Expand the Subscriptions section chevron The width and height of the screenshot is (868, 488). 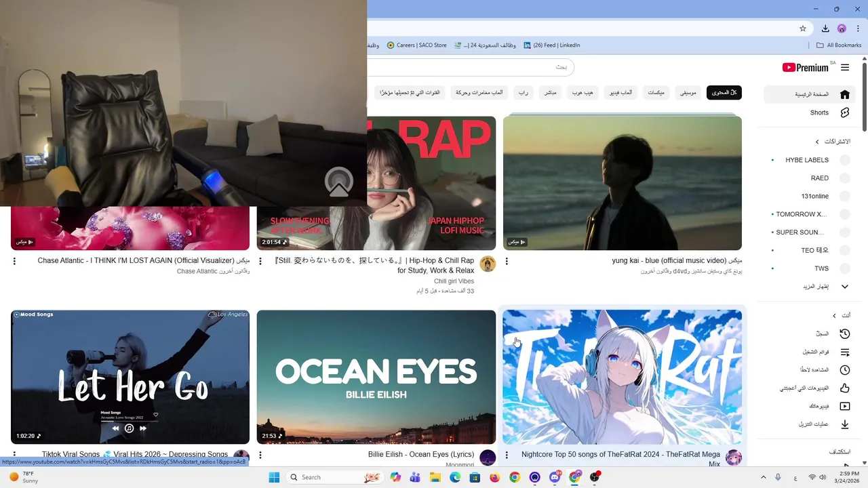coord(817,142)
